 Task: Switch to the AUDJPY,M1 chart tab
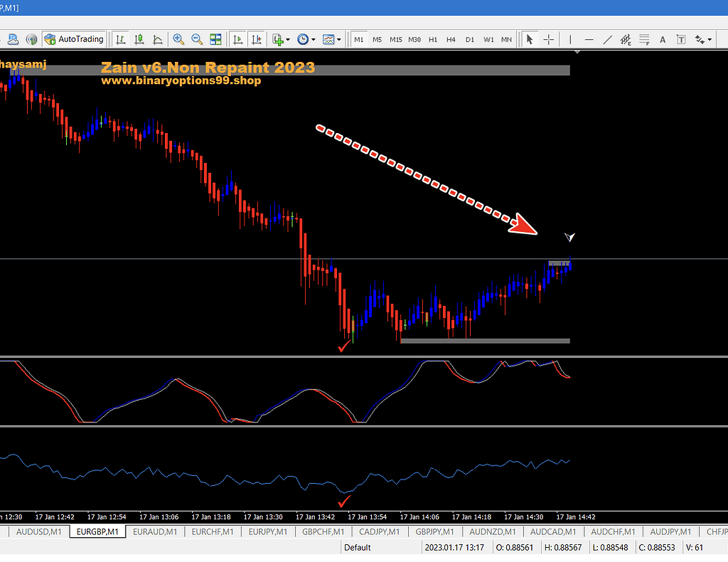[x=670, y=532]
